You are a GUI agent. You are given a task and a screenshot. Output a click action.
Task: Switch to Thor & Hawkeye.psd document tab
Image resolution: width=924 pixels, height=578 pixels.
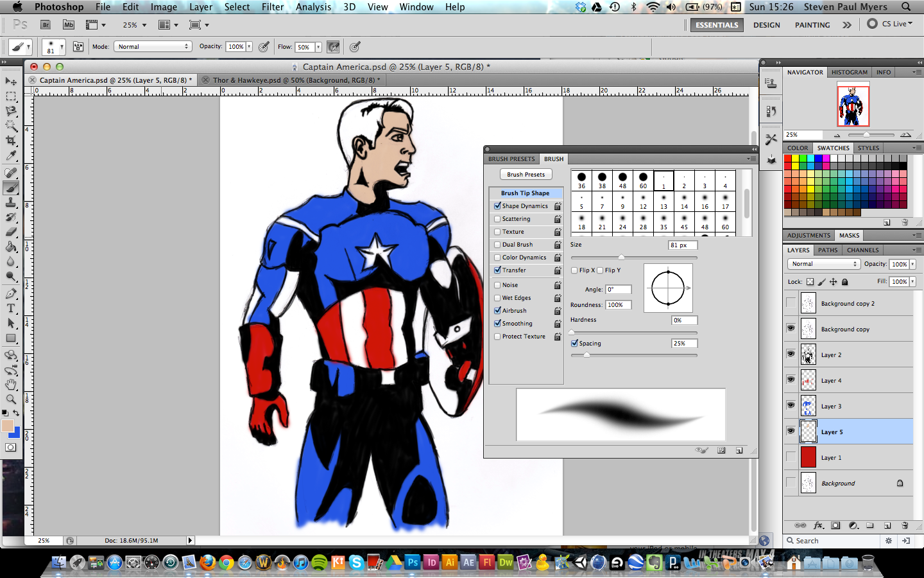[x=296, y=80]
